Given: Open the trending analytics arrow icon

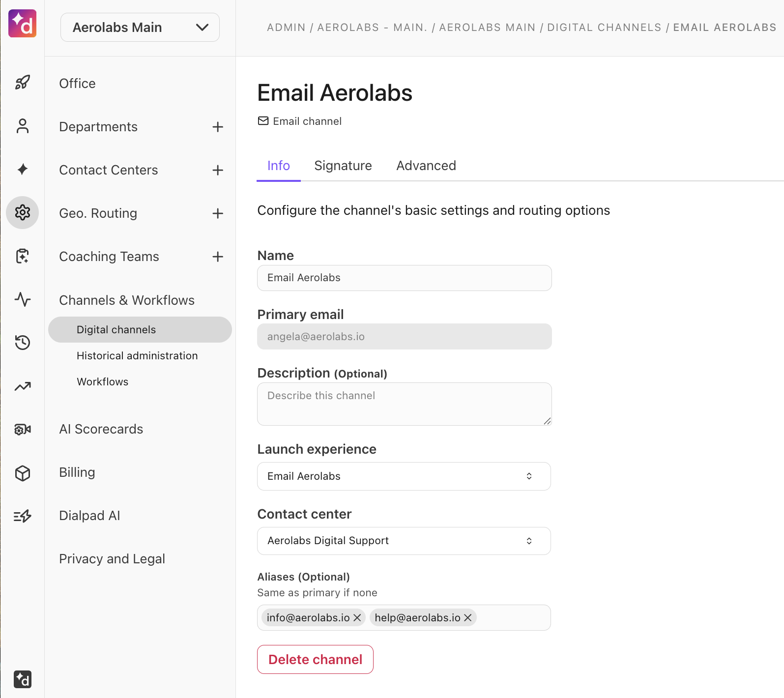Looking at the screenshot, I should [x=23, y=386].
